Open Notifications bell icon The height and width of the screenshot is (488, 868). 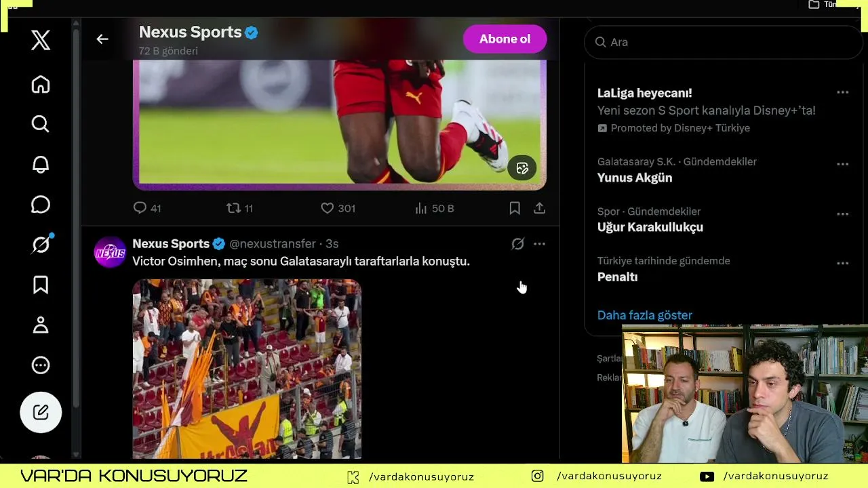tap(41, 165)
